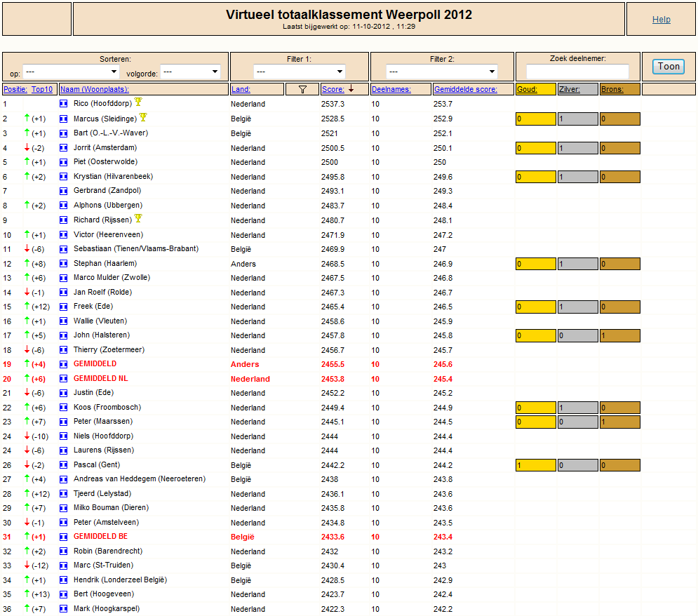This screenshot has width=698, height=616.
Task: Click the trophy icon beside Marcus (Sleidinge)
Action: (143, 117)
